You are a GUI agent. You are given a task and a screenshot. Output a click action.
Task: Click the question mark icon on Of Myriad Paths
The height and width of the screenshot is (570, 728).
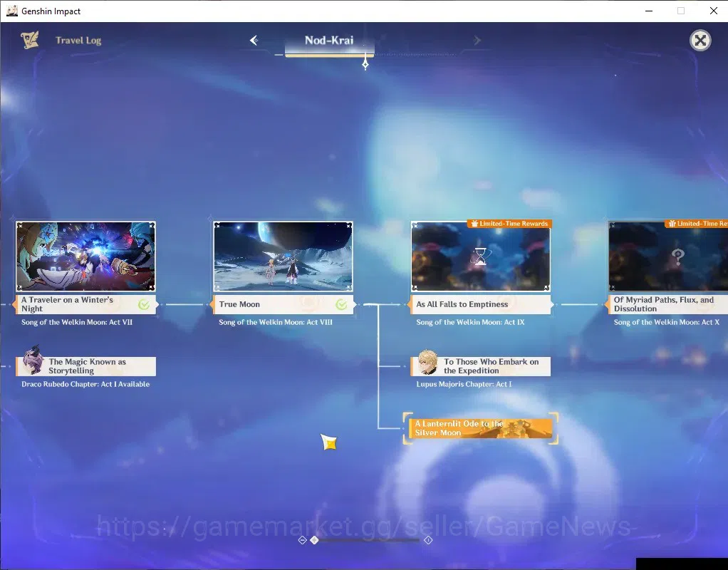click(678, 256)
